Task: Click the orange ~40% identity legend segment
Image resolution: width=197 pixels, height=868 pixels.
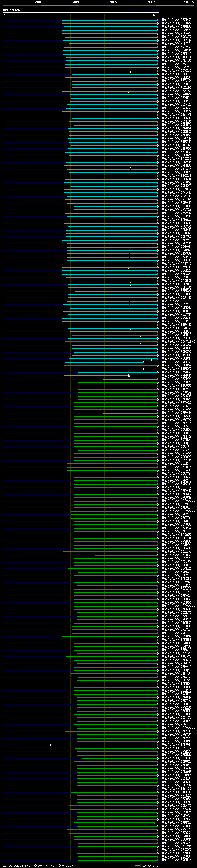Action: [x=60, y=6]
